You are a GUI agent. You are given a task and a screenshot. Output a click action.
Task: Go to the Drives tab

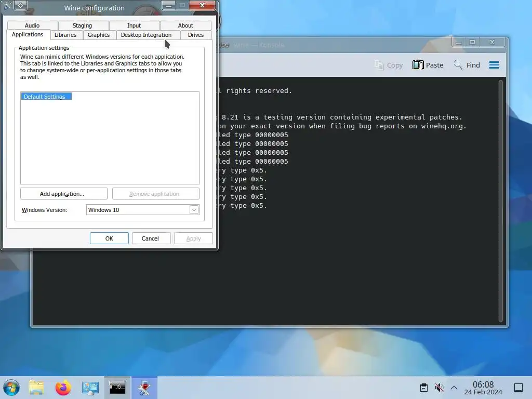(196, 35)
